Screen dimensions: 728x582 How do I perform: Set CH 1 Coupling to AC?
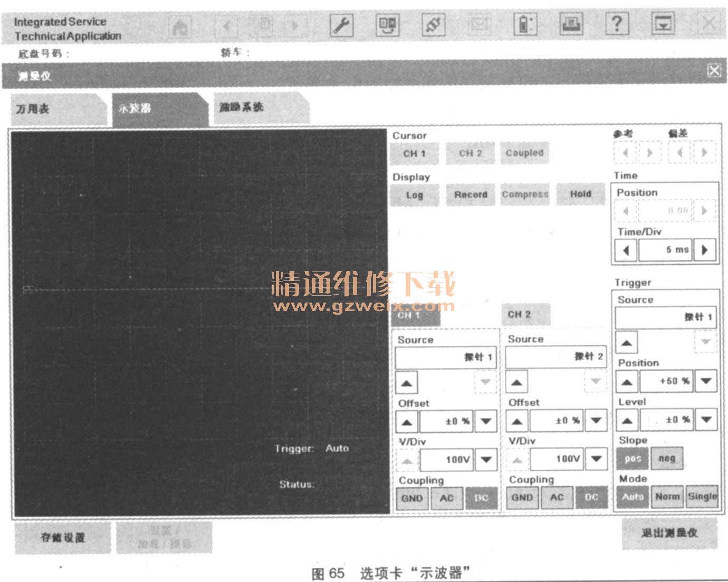coord(447,498)
